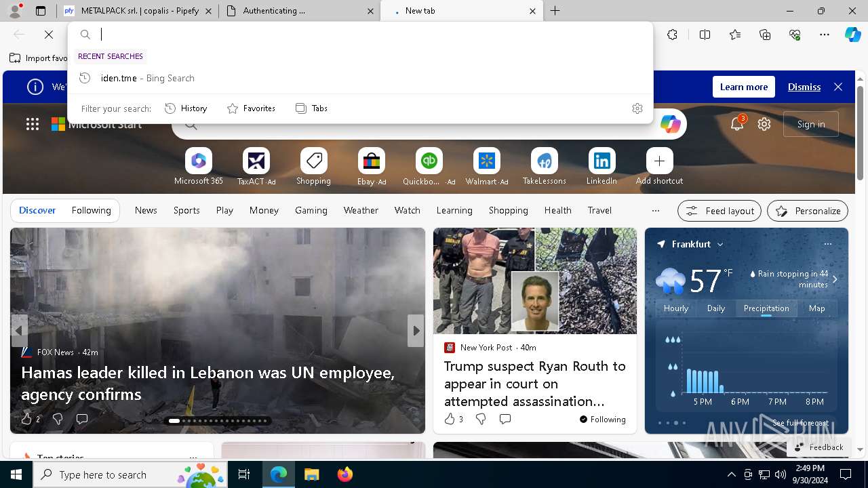
Task: Open the Hourly weather tab
Action: coord(676,308)
